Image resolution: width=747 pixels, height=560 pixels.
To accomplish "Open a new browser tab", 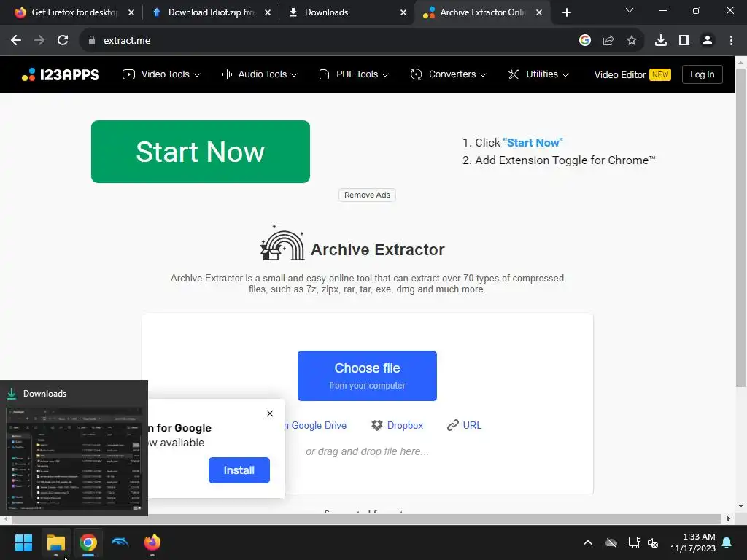I will [566, 12].
